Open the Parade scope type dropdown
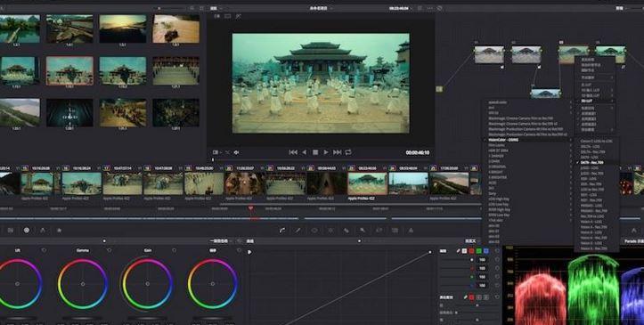The height and width of the screenshot is (325, 644). 633,241
